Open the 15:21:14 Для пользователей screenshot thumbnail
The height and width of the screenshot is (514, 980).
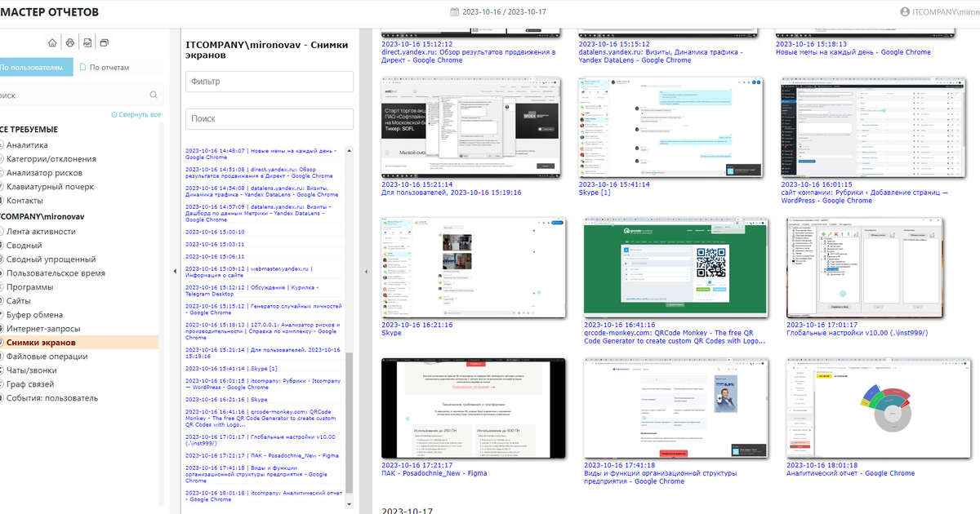click(473, 128)
